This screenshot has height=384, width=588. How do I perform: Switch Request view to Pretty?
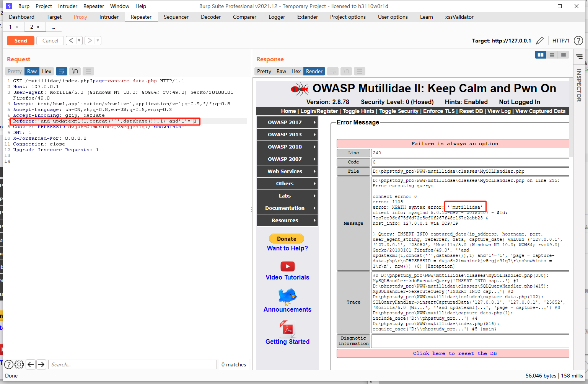click(x=15, y=71)
